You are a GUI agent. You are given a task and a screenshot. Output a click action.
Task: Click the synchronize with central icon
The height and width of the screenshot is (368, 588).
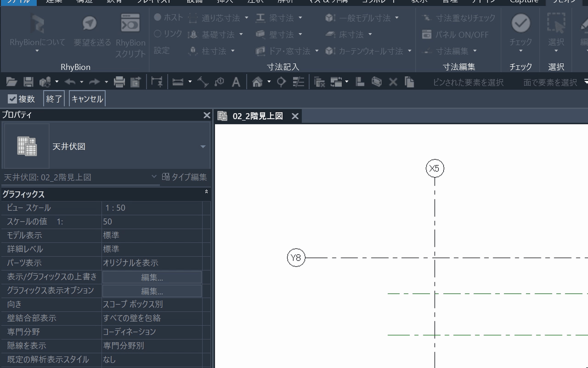coord(45,82)
